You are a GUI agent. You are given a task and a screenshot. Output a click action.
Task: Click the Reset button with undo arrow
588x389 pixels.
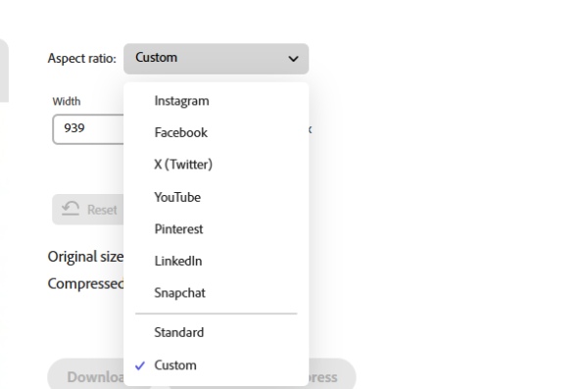(88, 210)
